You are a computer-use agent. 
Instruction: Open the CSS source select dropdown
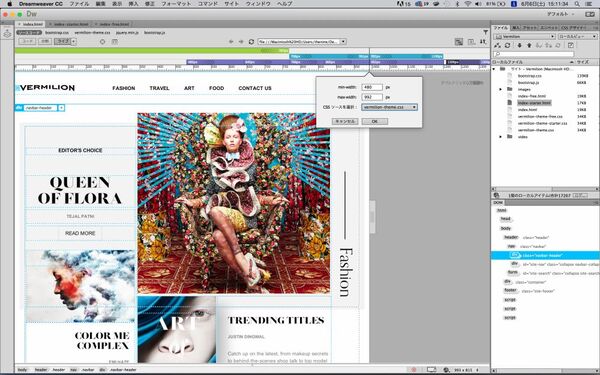coord(414,107)
